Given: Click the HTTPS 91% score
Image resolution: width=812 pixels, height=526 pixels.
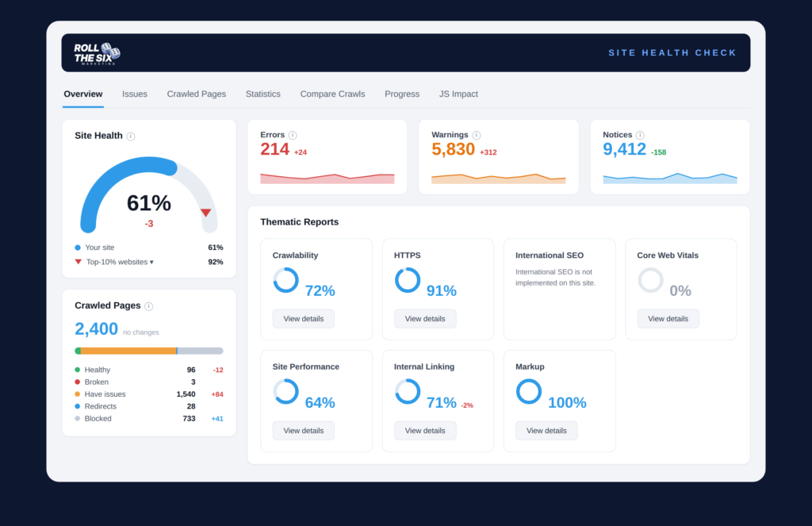Looking at the screenshot, I should (x=442, y=290).
